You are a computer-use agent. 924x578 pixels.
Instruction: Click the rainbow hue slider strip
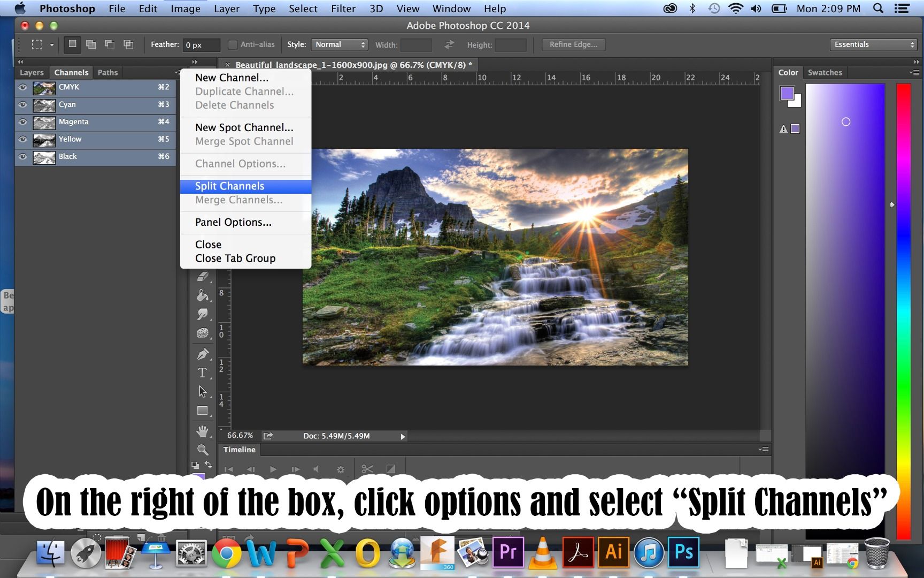pos(903,241)
